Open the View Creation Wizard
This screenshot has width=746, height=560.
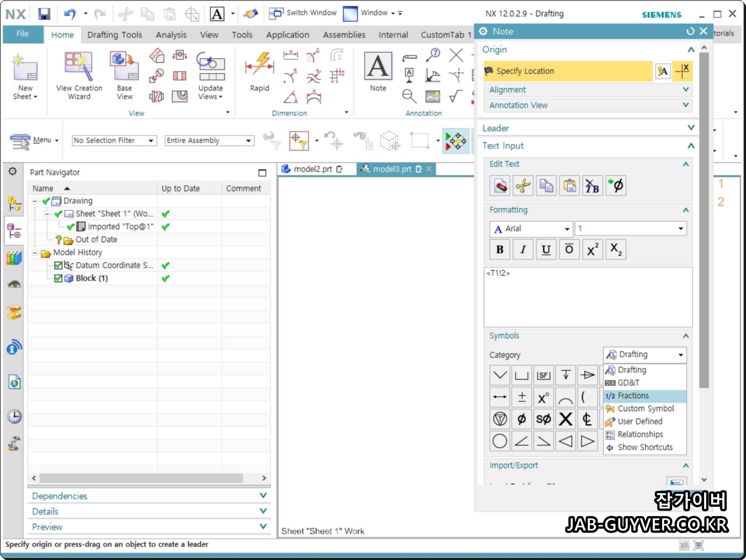tap(79, 66)
